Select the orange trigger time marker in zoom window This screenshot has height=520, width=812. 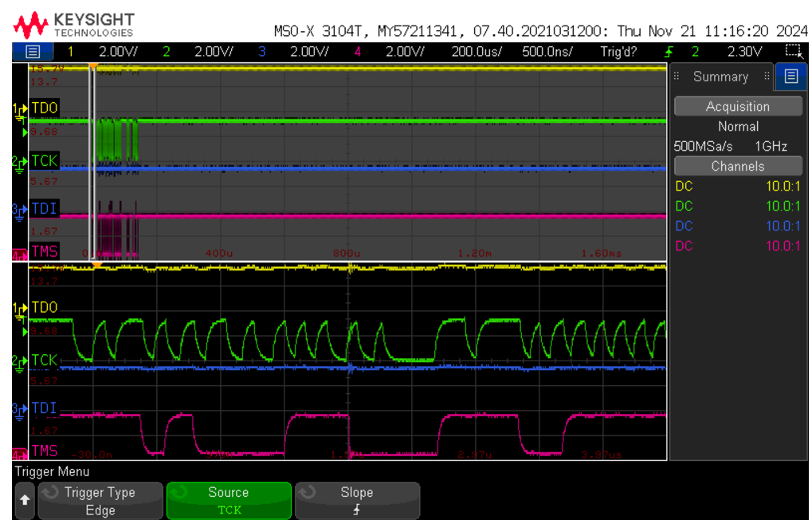(x=97, y=265)
